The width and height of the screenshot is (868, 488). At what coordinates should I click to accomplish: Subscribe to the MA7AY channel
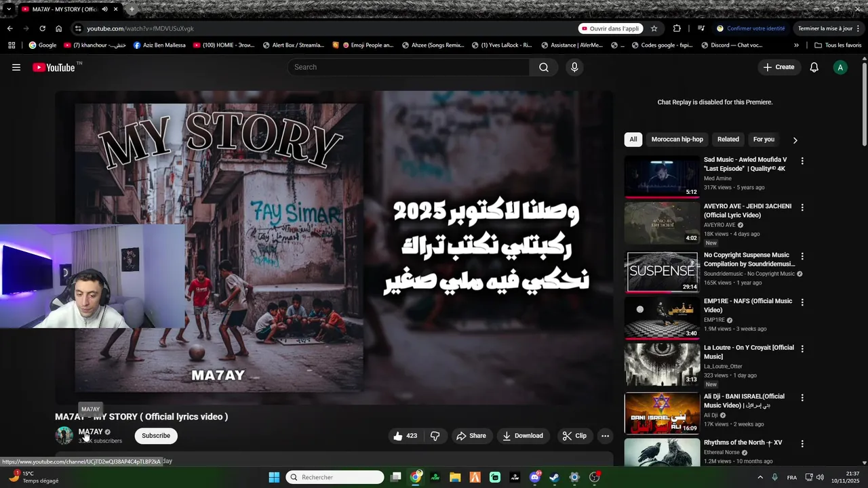(156, 436)
